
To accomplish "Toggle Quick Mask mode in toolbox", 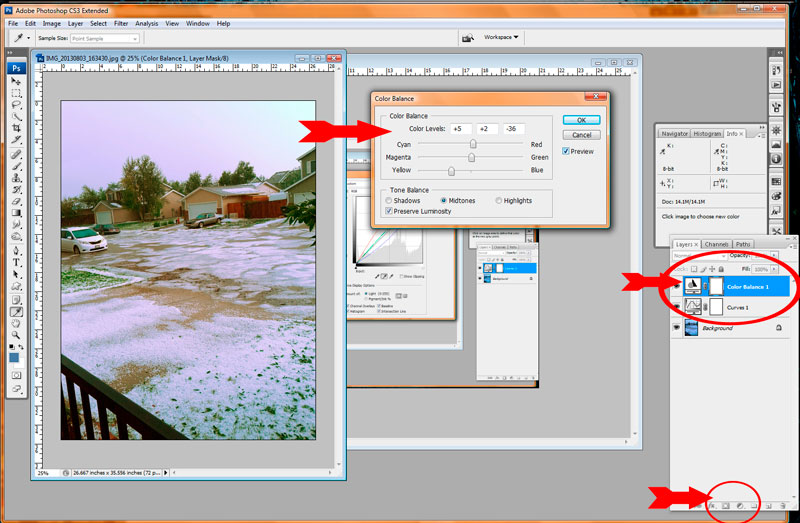I will click(x=16, y=376).
